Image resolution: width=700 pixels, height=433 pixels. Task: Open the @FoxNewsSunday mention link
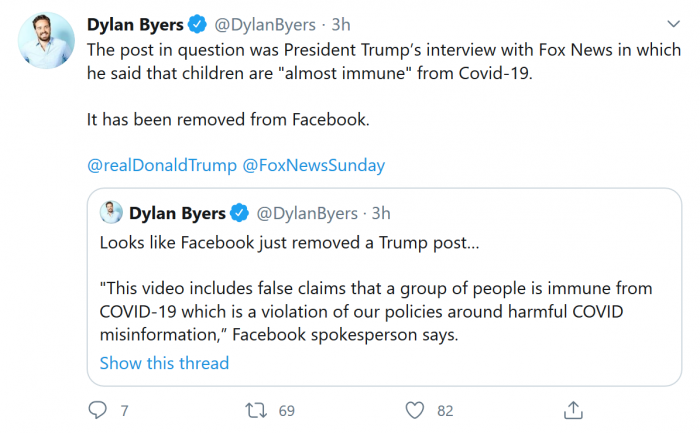tap(314, 165)
